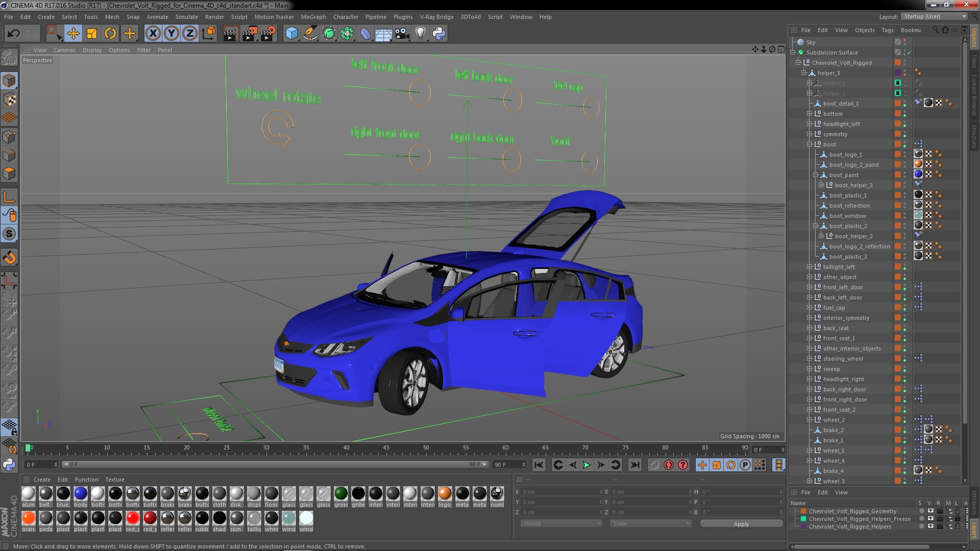The height and width of the screenshot is (551, 980).
Task: Open the MoGraph menu
Action: click(313, 17)
